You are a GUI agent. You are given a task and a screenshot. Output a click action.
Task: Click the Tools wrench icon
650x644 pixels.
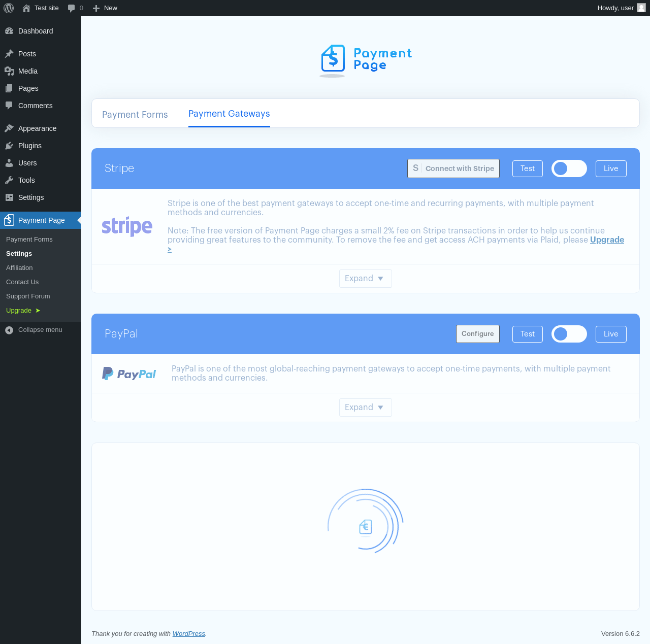[x=9, y=180]
